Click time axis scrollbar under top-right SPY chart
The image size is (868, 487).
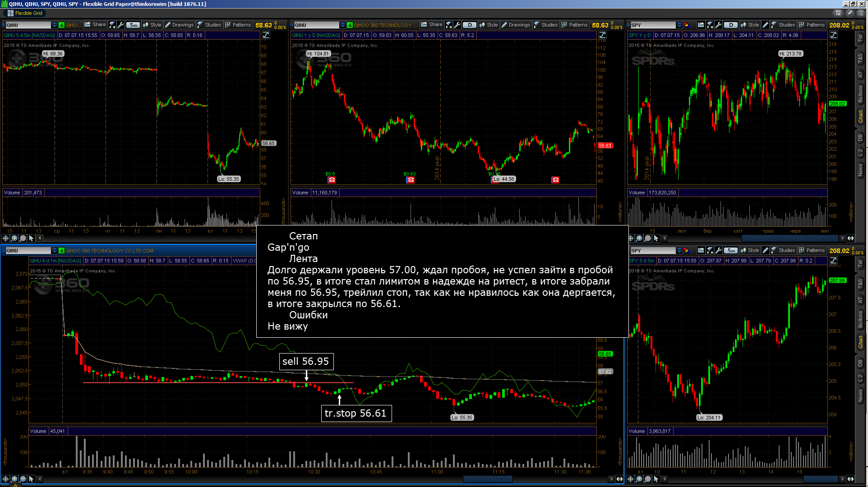click(790, 238)
